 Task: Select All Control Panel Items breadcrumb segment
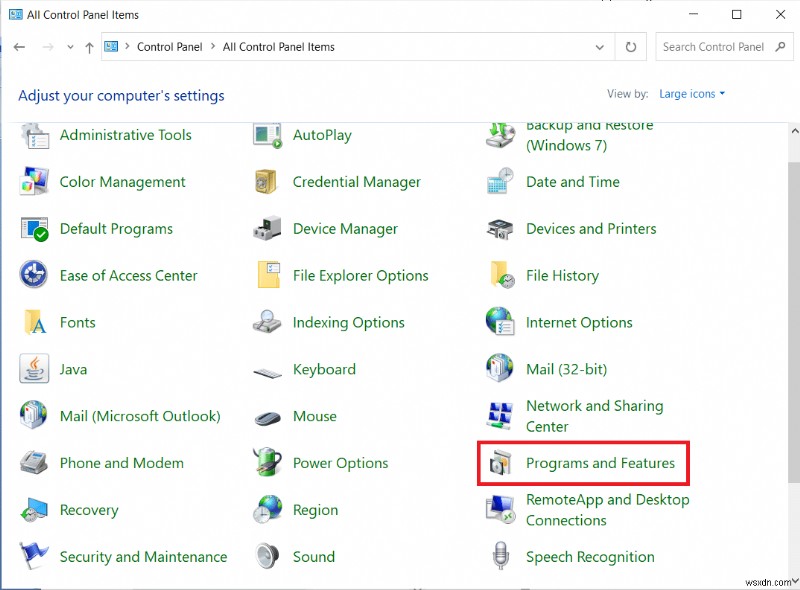tap(278, 47)
